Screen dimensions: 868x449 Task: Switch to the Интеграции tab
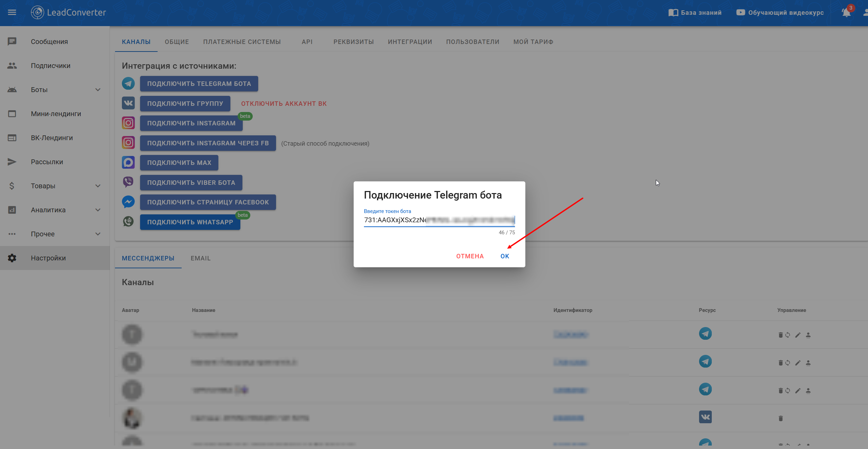[x=410, y=42]
